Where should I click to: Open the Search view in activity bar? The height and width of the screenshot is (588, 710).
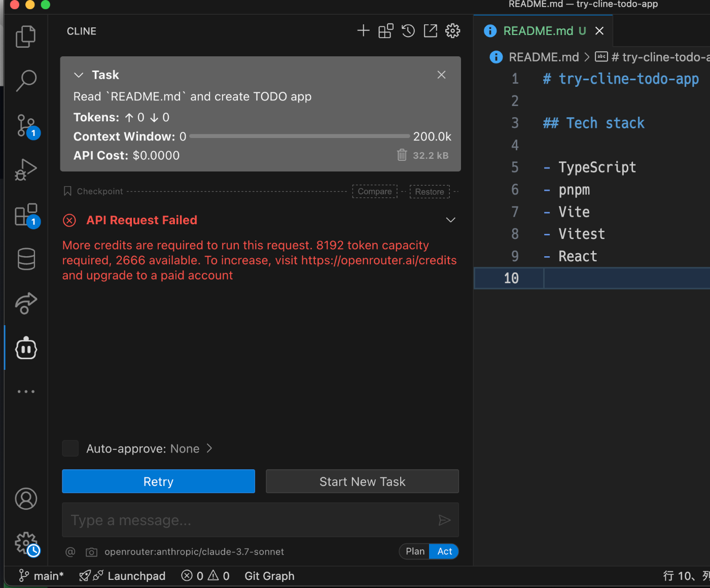pos(26,81)
